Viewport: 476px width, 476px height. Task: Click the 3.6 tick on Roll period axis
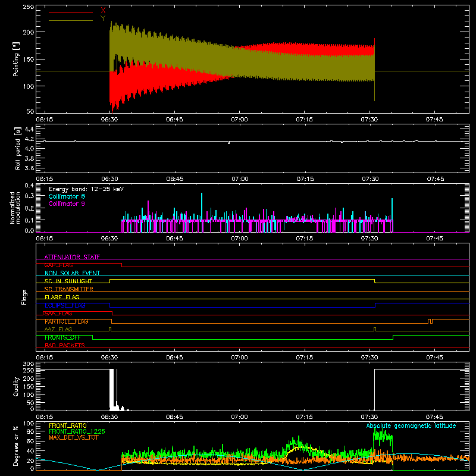29,168
